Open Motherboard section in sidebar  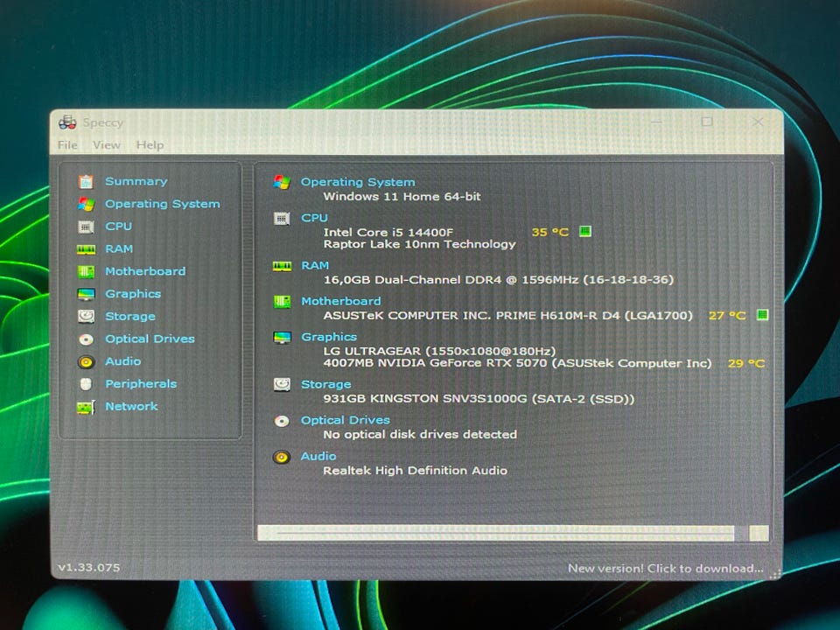pyautogui.click(x=145, y=271)
